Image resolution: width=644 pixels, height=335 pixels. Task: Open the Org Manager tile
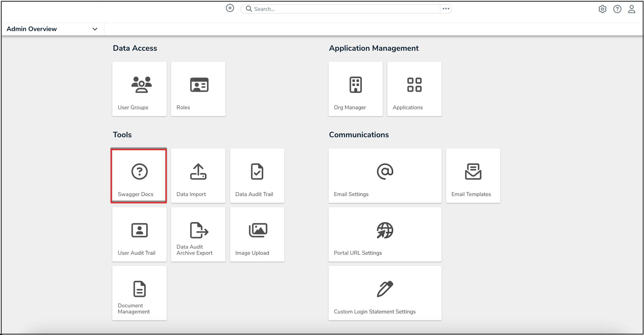pos(355,89)
